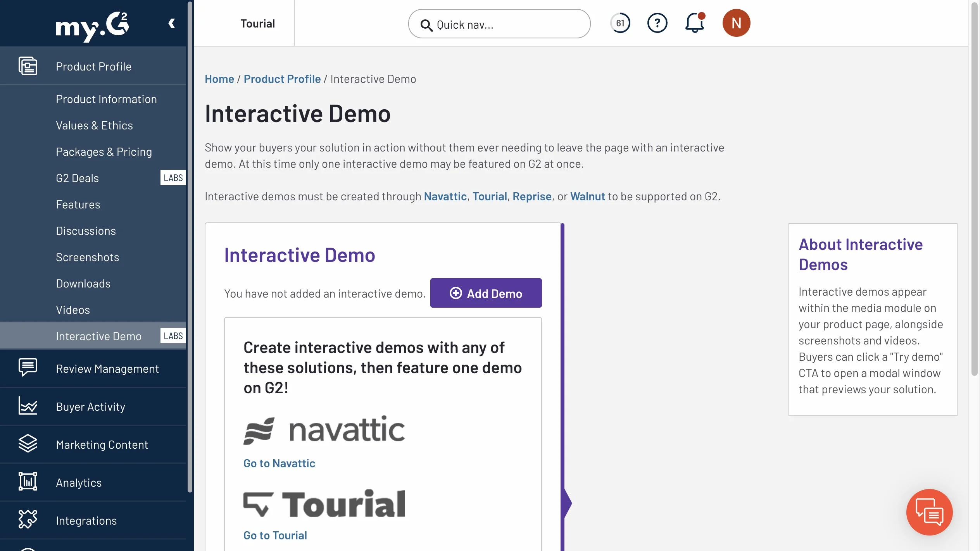Click the About Interactive Demos heading
980x551 pixels.
861,255
